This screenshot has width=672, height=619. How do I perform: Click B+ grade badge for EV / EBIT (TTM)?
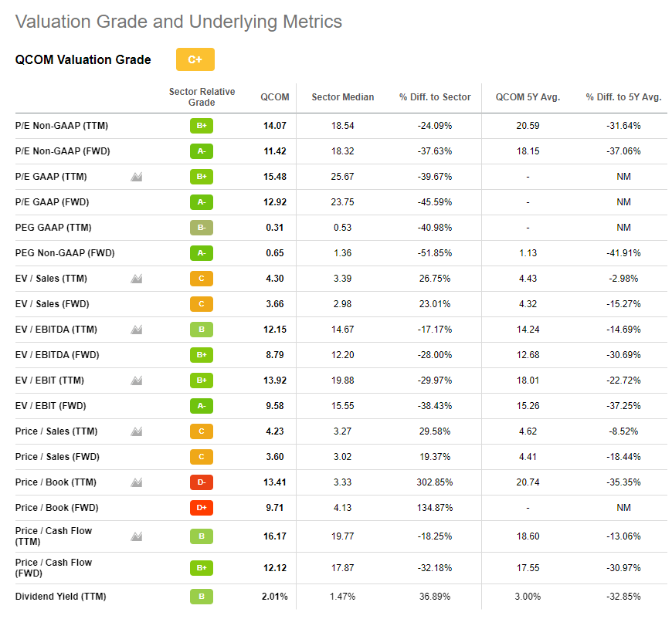[x=202, y=381]
